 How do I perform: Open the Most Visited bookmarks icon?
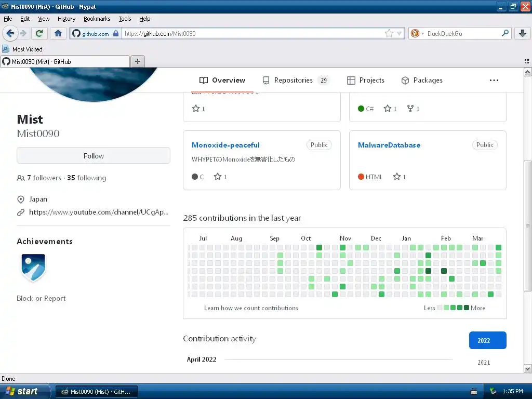click(x=6, y=49)
